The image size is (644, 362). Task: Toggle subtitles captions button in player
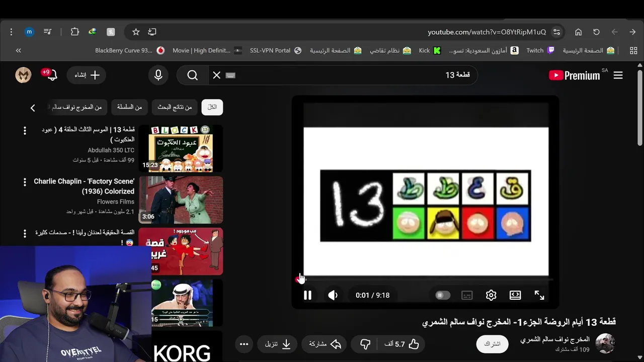pos(467,295)
